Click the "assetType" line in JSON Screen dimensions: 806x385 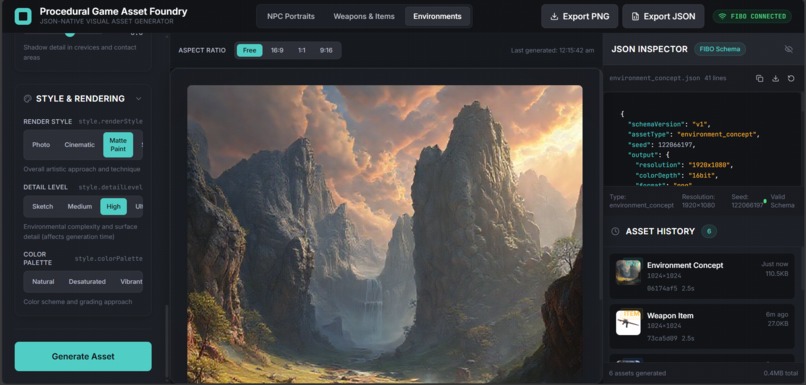point(693,135)
